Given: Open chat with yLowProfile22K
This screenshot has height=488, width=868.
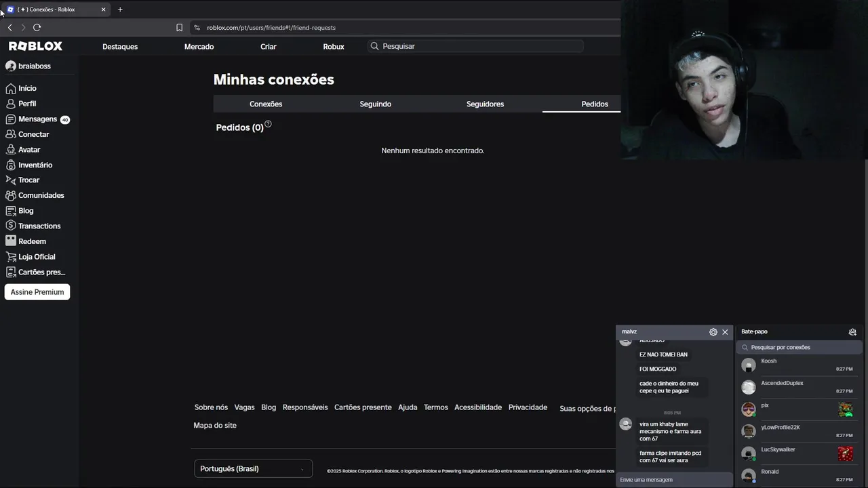Looking at the screenshot, I should point(799,432).
